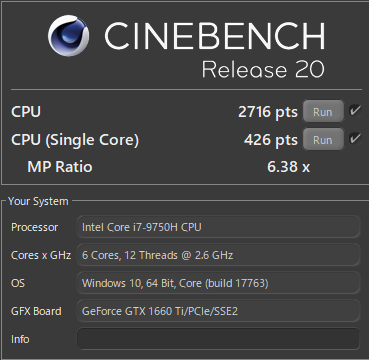Click the GFX Board label text
Screen dimensions: 369x360
(36, 311)
